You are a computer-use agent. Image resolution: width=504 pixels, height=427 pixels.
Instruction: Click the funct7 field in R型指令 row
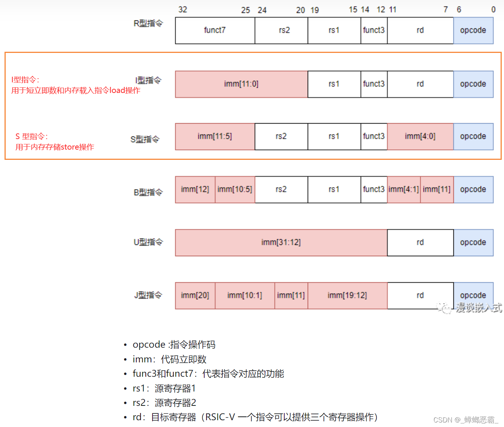[214, 30]
